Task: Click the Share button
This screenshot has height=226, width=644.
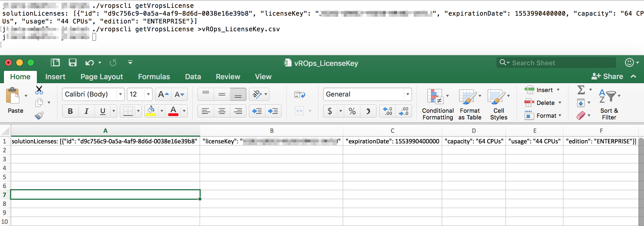Action: tap(607, 76)
